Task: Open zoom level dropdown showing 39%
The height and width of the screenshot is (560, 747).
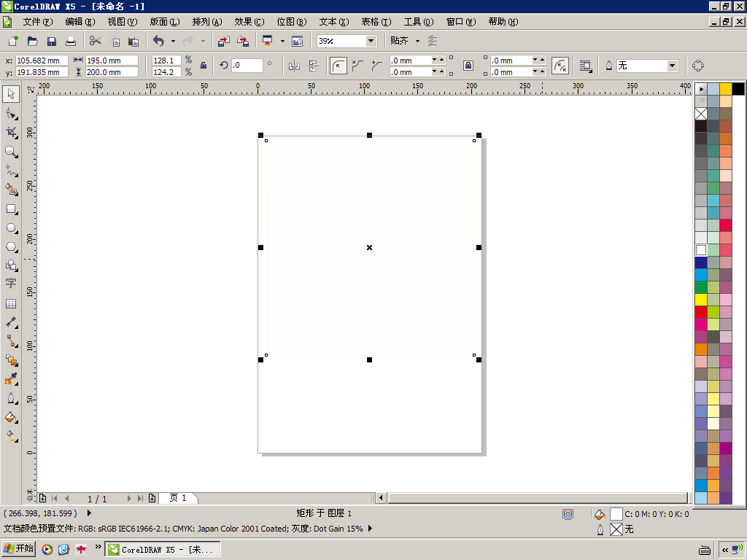Action: [x=371, y=41]
